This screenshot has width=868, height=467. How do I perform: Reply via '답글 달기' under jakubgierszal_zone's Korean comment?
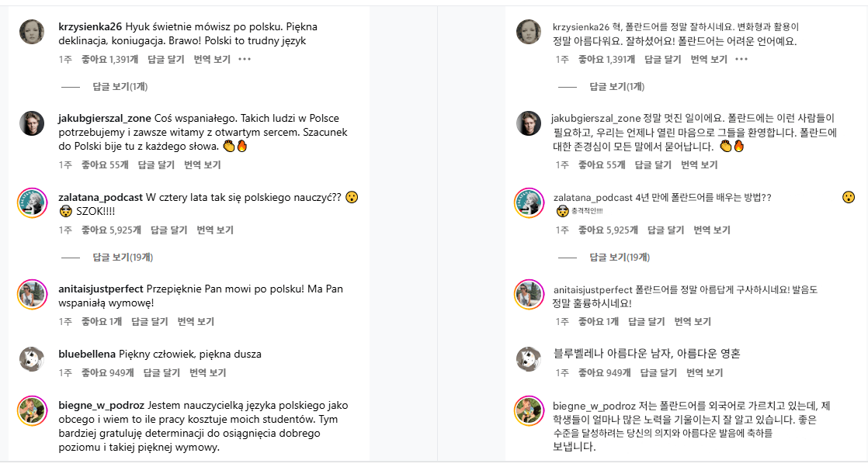coord(653,164)
